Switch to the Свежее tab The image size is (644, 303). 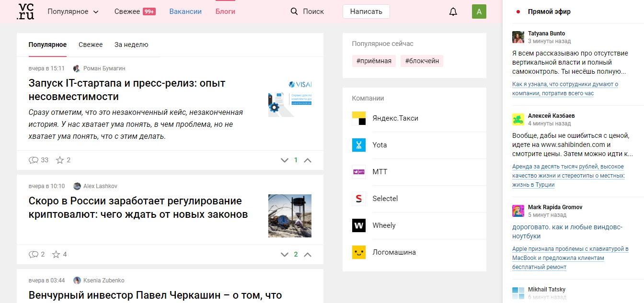coord(91,45)
